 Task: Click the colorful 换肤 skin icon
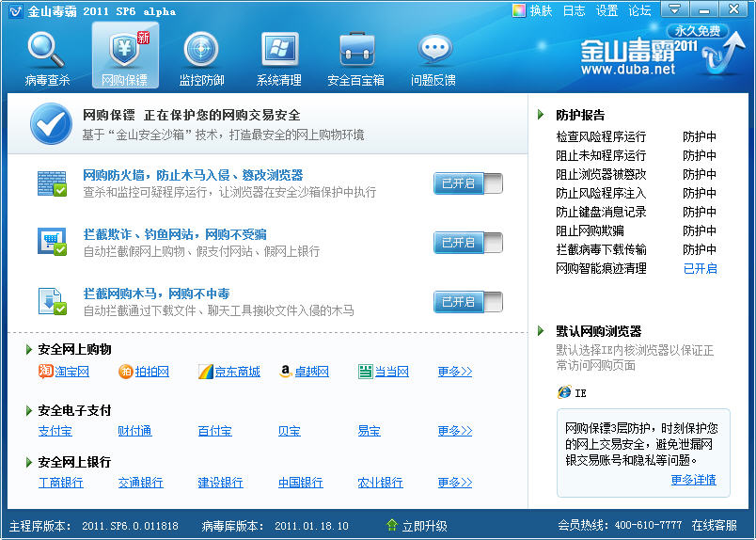point(519,10)
